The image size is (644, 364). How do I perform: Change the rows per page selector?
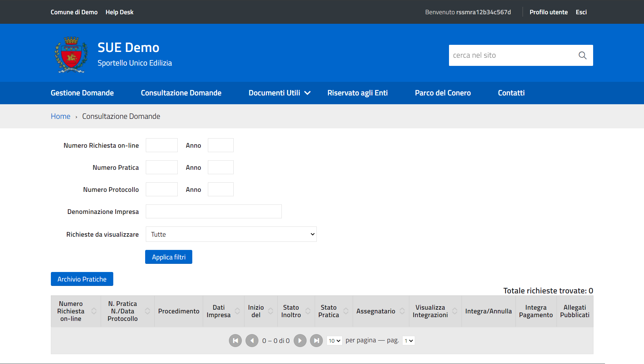pos(334,341)
